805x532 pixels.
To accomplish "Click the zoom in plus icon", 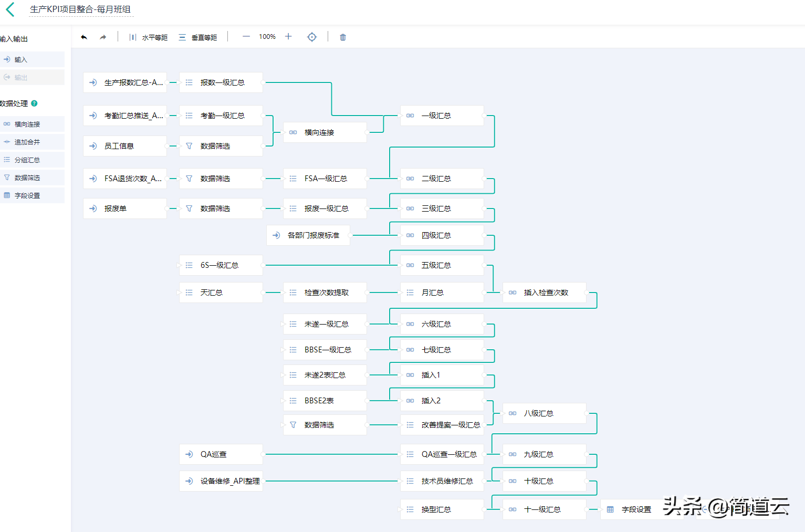I will (288, 37).
